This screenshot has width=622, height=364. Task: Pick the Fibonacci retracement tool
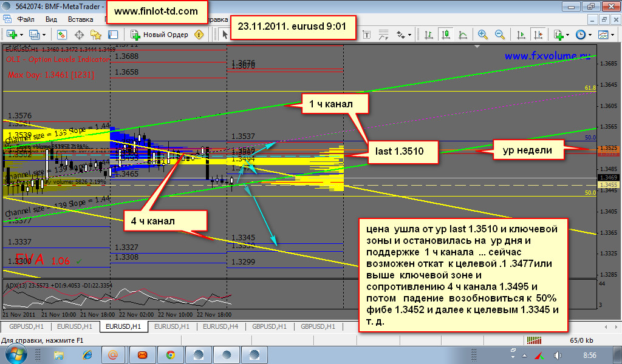[383, 35]
